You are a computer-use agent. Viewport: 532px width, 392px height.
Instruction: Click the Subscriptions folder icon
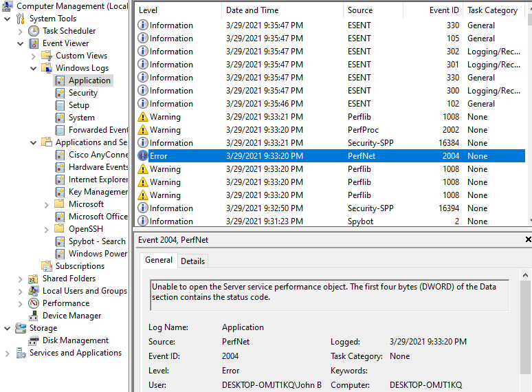click(47, 266)
